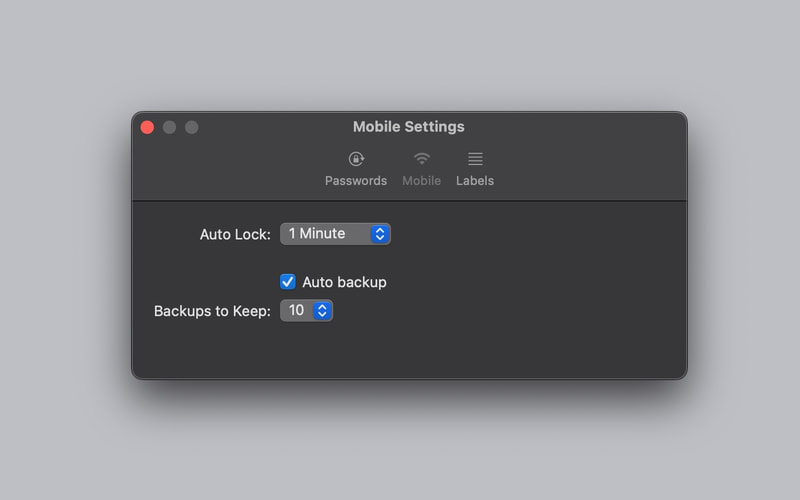Image resolution: width=800 pixels, height=500 pixels.
Task: Click the Auto backup label text
Action: click(344, 282)
